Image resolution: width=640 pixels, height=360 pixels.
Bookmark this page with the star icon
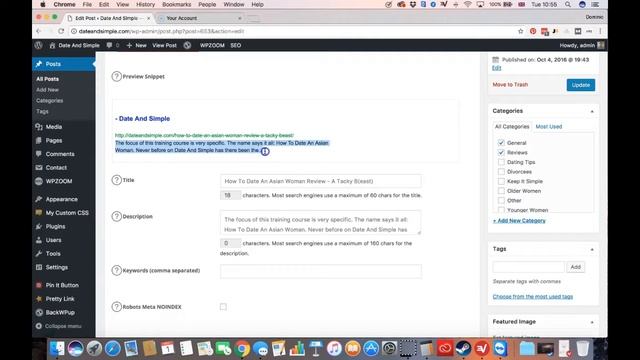pyautogui.click(x=520, y=31)
